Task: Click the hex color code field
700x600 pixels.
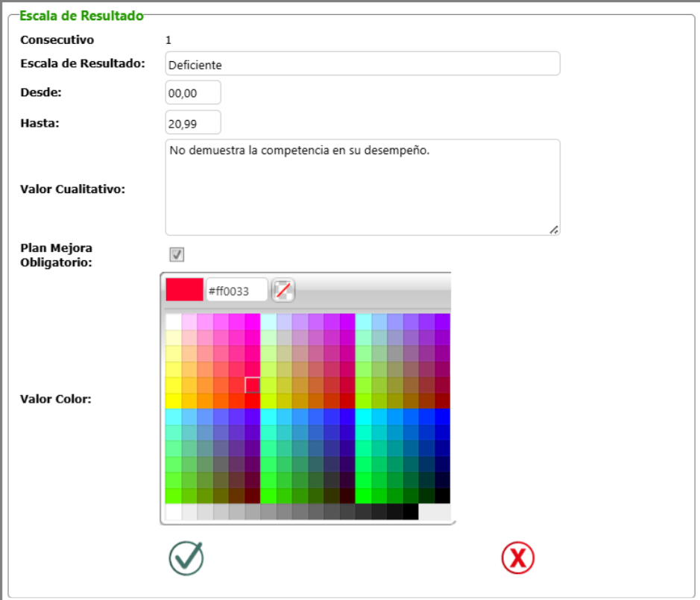Action: [x=236, y=290]
